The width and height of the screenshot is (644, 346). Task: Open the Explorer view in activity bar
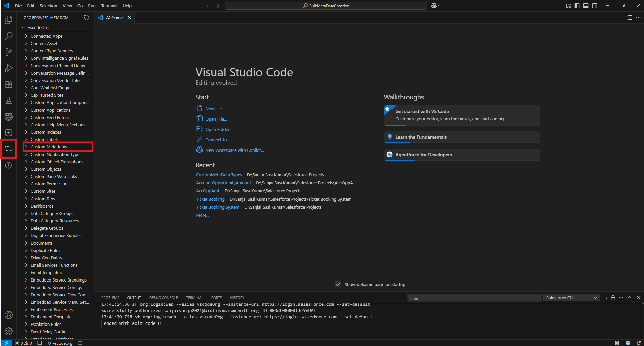pyautogui.click(x=9, y=20)
